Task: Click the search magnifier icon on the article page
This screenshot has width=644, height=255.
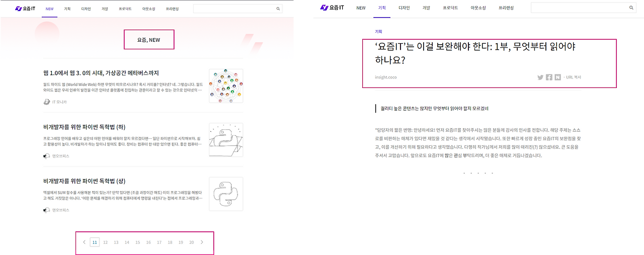Action: [631, 8]
